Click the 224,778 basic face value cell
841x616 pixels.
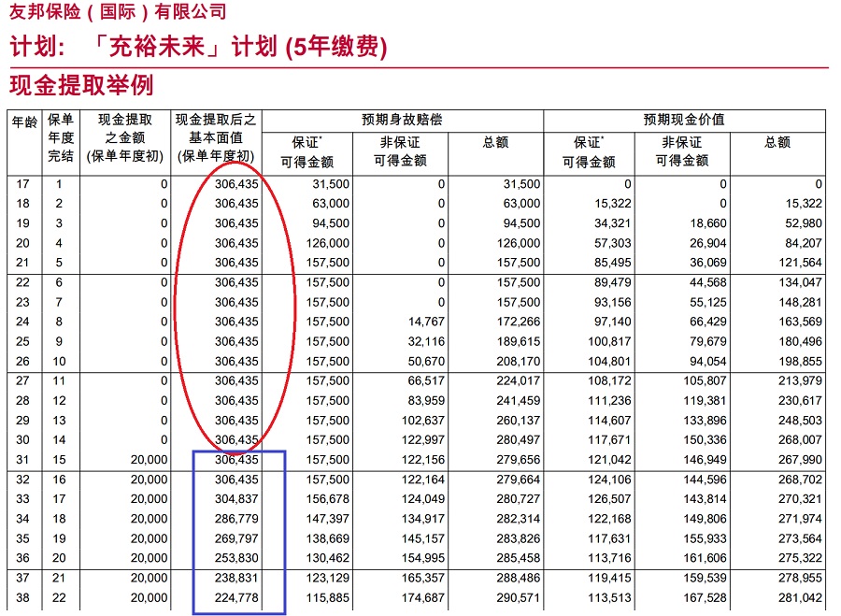point(236,598)
